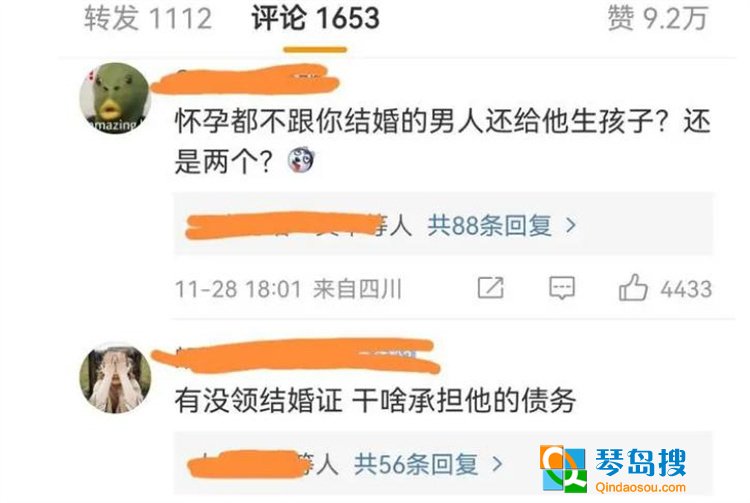The height and width of the screenshot is (503, 750).
Task: Tap the 4433 like count
Action: pyautogui.click(x=686, y=289)
